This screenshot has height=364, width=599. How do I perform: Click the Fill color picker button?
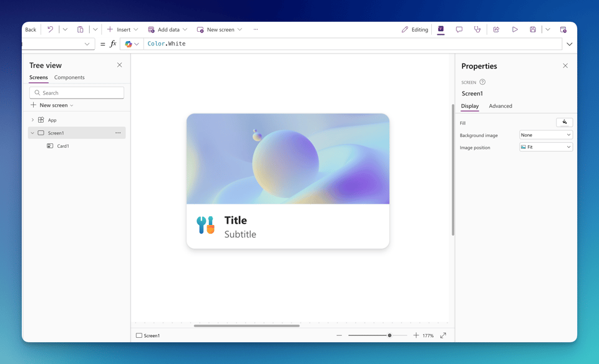pos(564,122)
